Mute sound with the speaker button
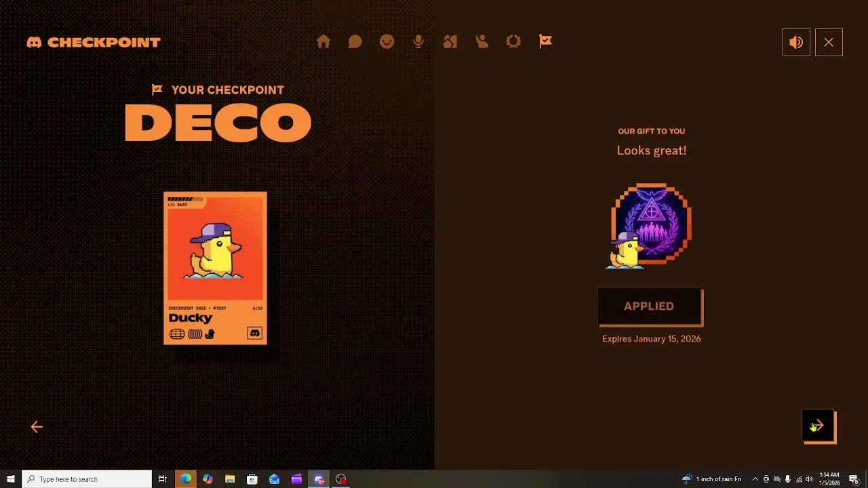The height and width of the screenshot is (488, 868). pos(796,42)
